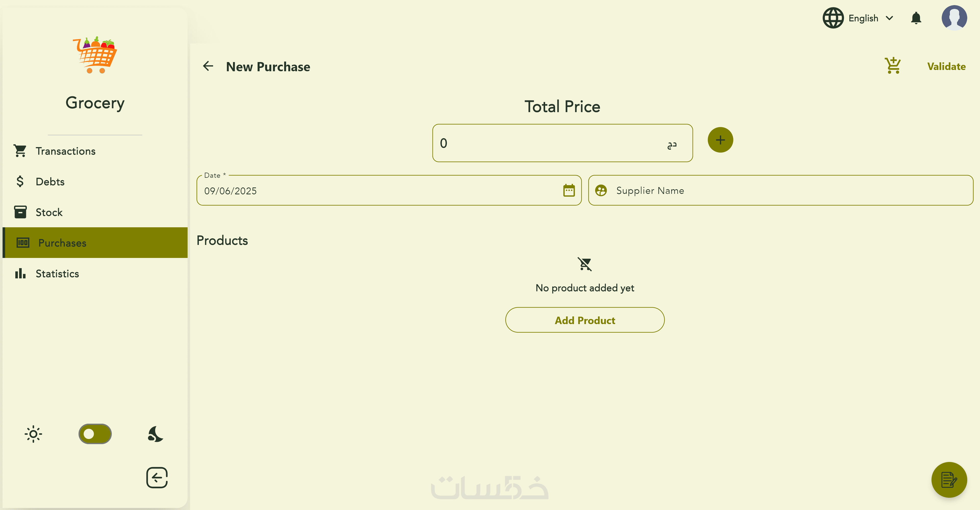Open Stock from the sidebar
This screenshot has height=510, width=980.
coord(49,212)
